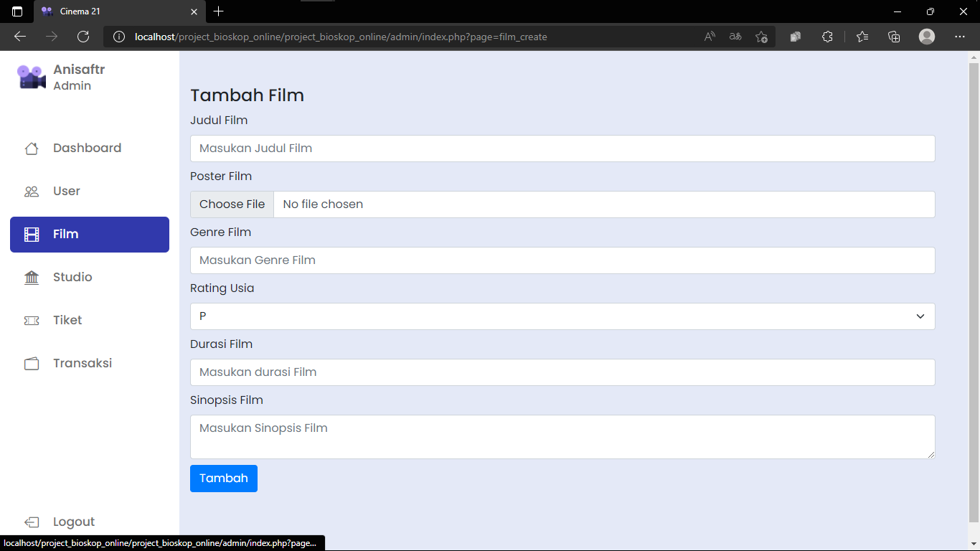Click the Studio building icon
This screenshot has height=551, width=980.
[32, 277]
